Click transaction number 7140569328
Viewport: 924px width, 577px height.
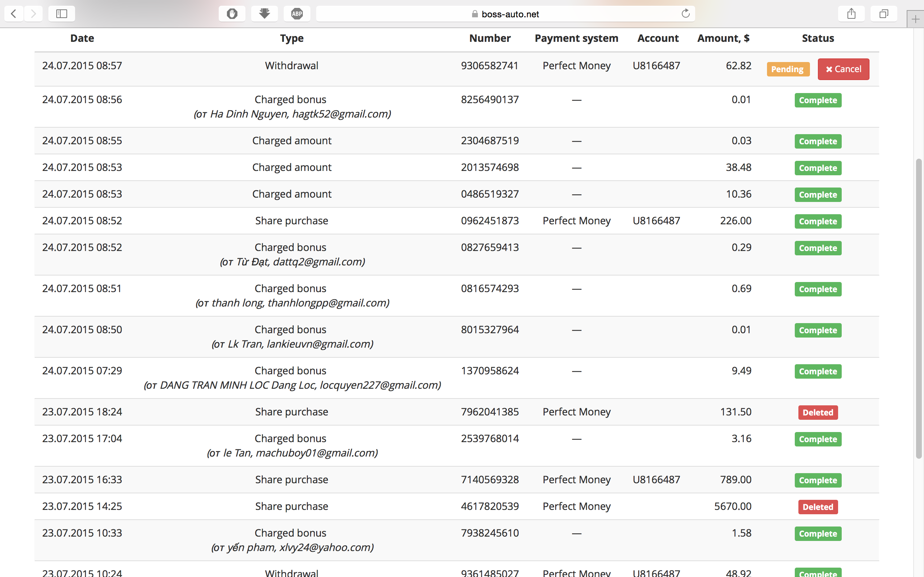[x=489, y=480]
